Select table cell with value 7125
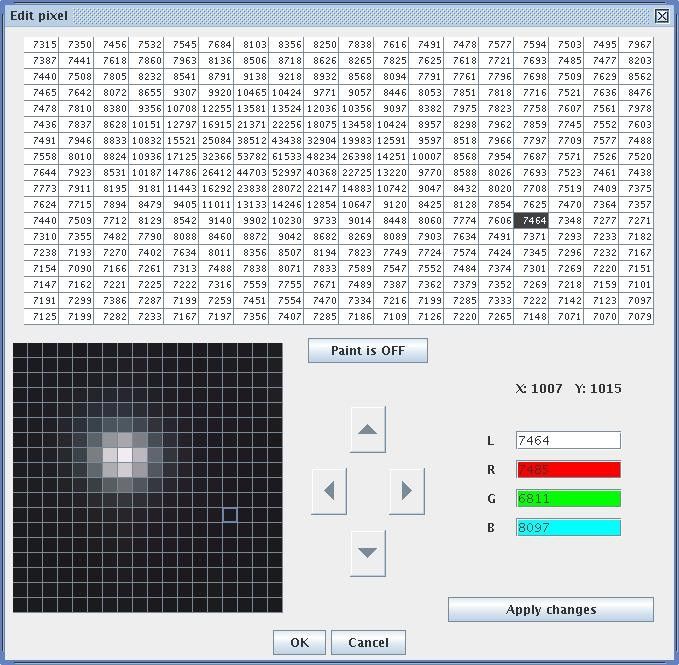Screen dimensions: 679x665 point(42,316)
